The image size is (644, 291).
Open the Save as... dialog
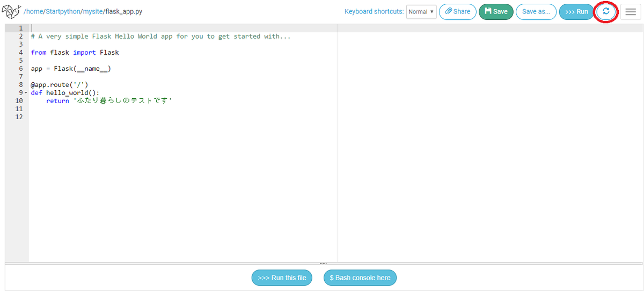pos(536,11)
